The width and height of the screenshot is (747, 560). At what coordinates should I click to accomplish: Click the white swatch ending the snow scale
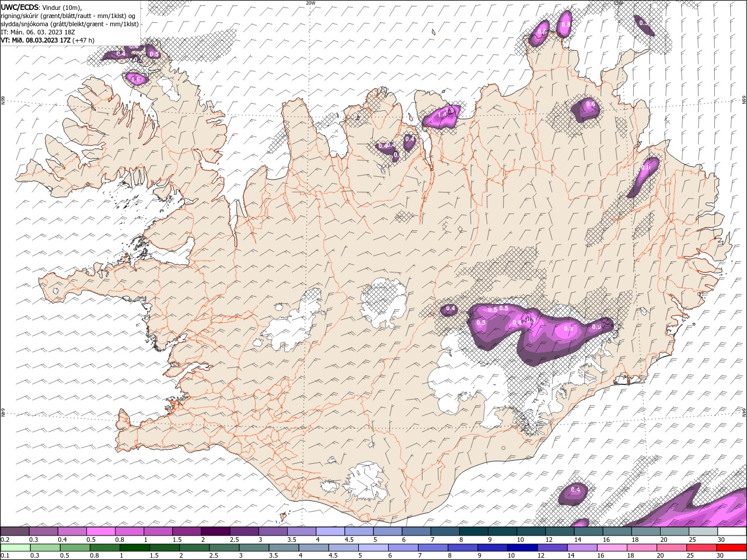click(x=731, y=531)
